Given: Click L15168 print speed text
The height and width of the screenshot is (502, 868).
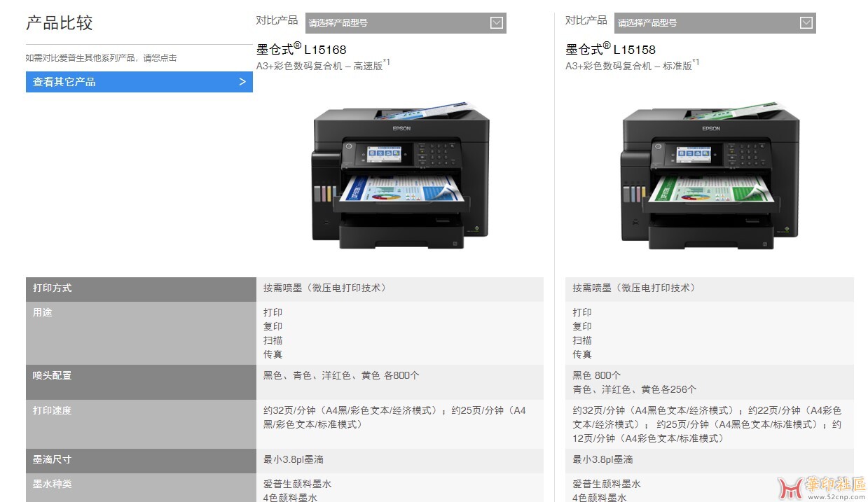Looking at the screenshot, I should tap(395, 417).
